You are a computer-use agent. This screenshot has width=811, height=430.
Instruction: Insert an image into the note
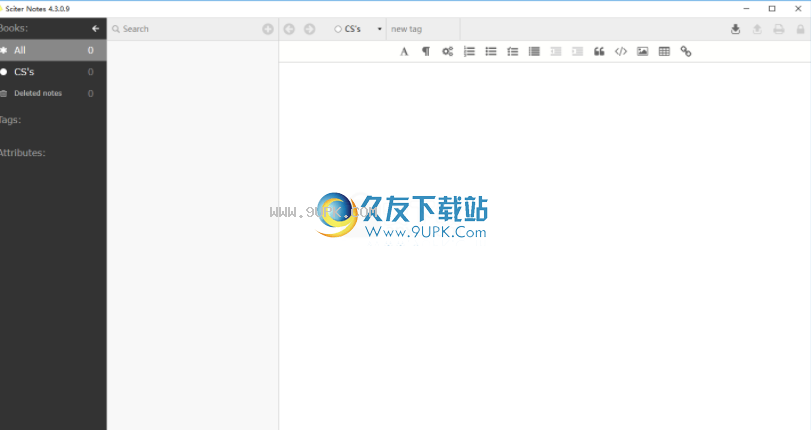click(642, 51)
